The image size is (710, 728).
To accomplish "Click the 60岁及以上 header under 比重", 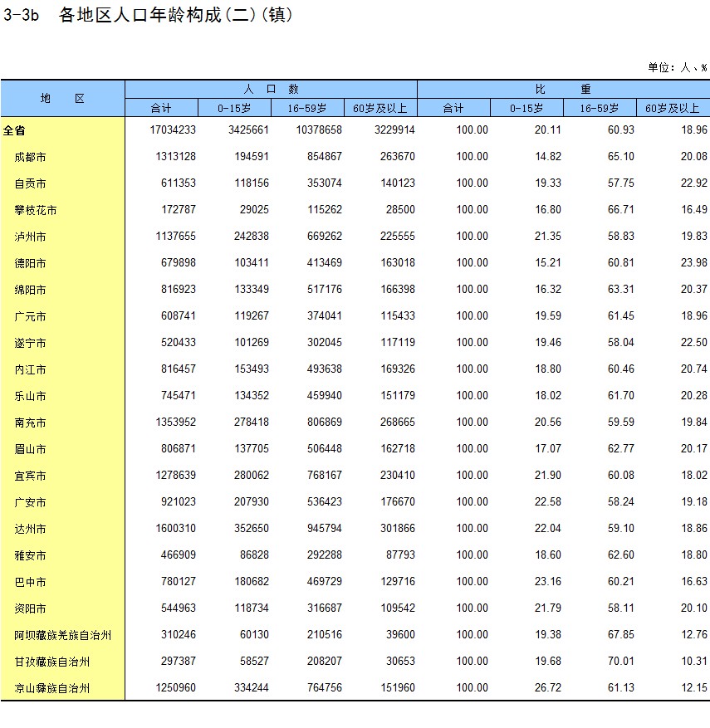I will tap(673, 108).
